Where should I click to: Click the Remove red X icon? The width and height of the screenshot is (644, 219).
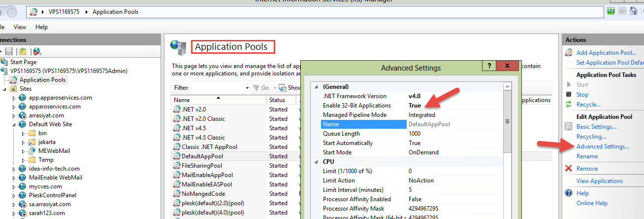point(569,169)
